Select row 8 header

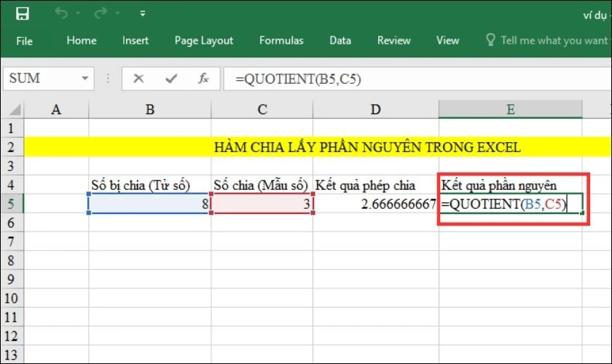pyautogui.click(x=11, y=260)
